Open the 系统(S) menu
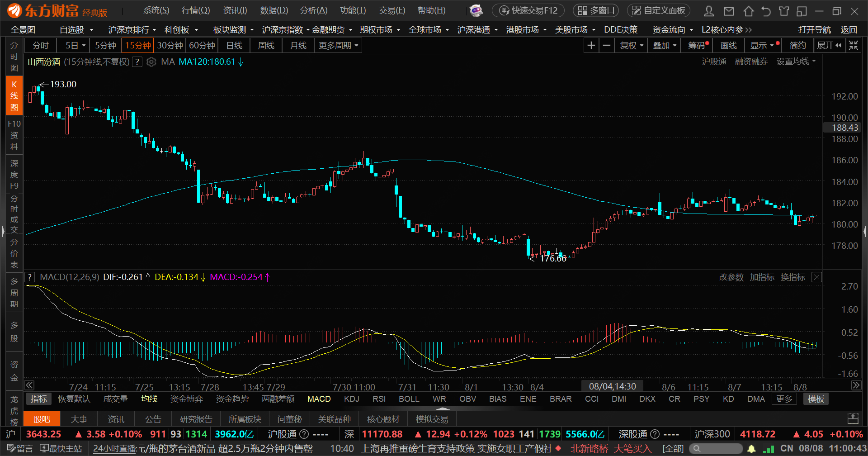Viewport: 868px width, 456px height. 156,10
